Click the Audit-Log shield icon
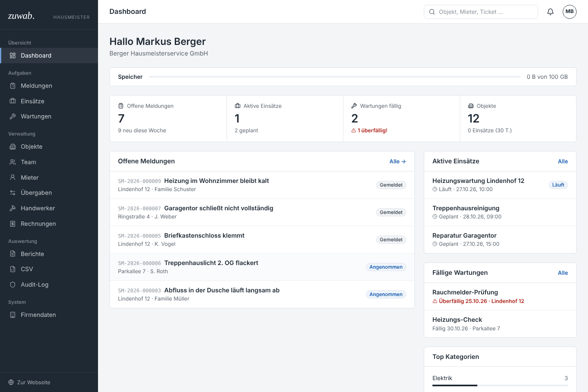588x392 pixels. click(13, 285)
